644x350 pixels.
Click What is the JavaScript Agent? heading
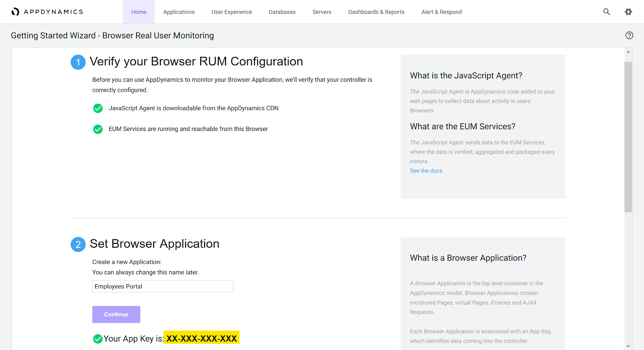466,76
